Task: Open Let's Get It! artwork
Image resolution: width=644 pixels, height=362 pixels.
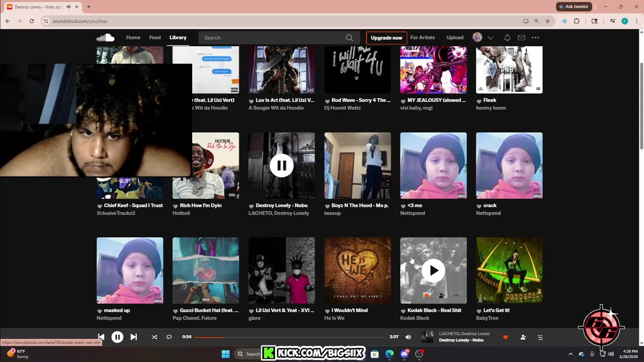Action: pos(509,270)
